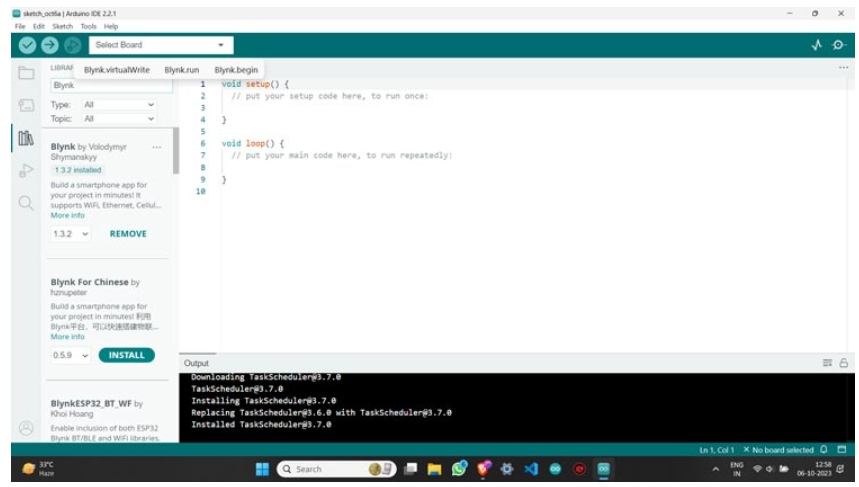Click the library search field containing Blynk

[x=110, y=86]
